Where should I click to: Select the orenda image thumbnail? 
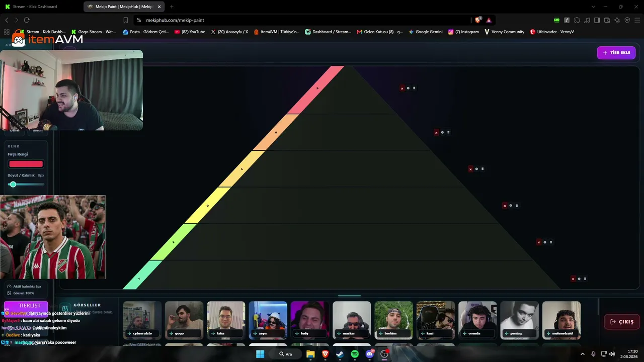pos(477,320)
